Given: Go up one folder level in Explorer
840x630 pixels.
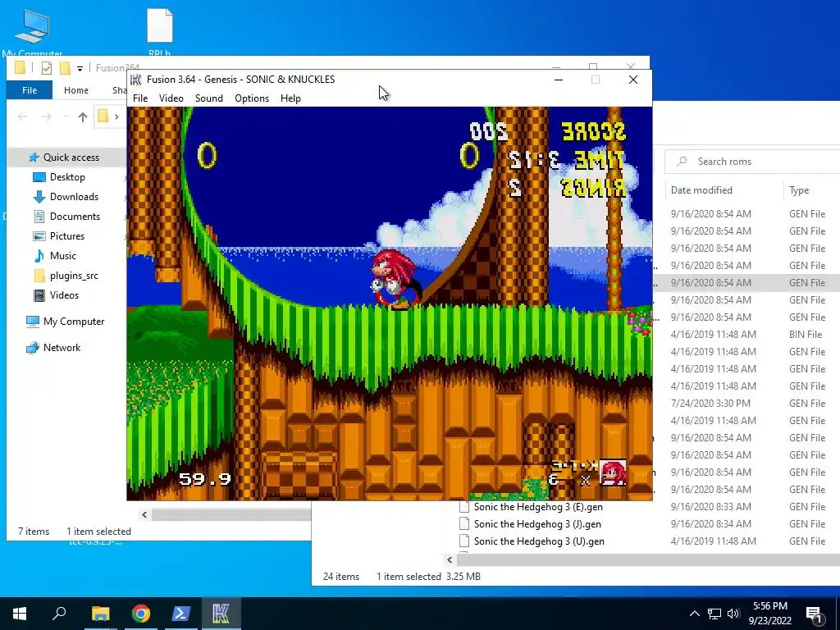Looking at the screenshot, I should pos(83,116).
